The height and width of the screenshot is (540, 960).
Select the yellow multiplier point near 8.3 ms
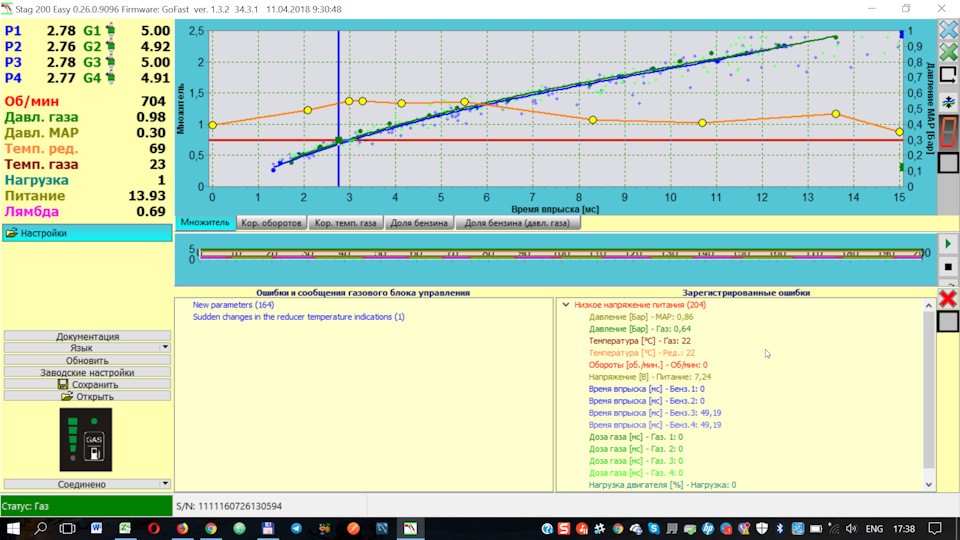pyautogui.click(x=593, y=120)
